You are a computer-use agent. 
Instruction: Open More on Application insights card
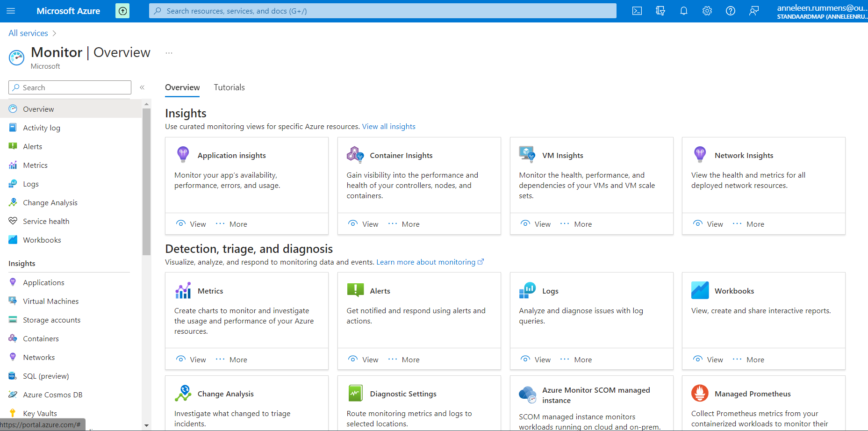coord(231,224)
